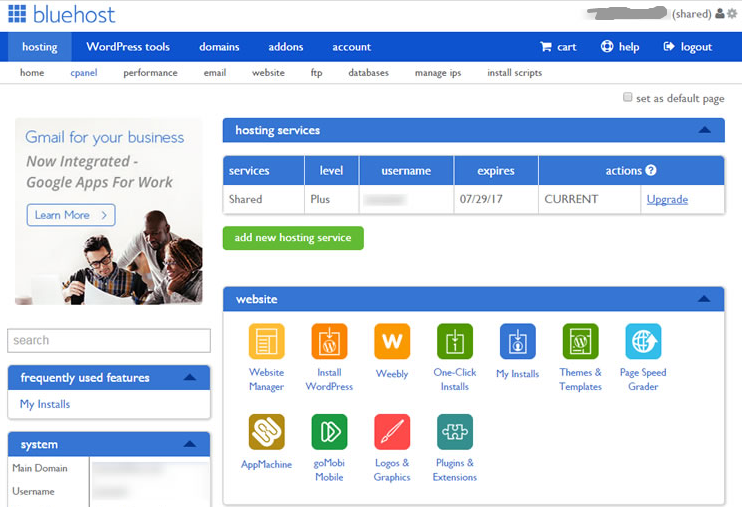Open the account settings gear icon
This screenshot has width=742, height=507.
[732, 14]
